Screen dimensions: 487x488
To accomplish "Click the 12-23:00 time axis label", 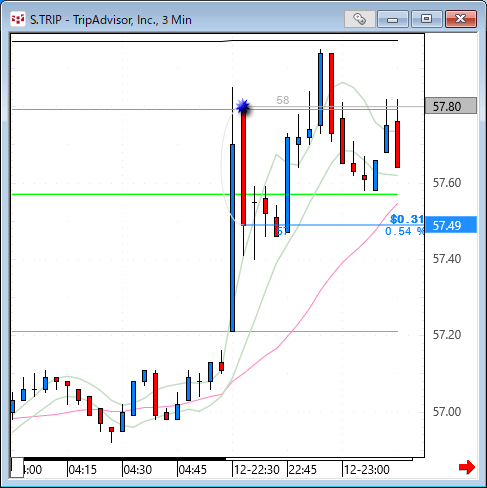I will point(366,470).
